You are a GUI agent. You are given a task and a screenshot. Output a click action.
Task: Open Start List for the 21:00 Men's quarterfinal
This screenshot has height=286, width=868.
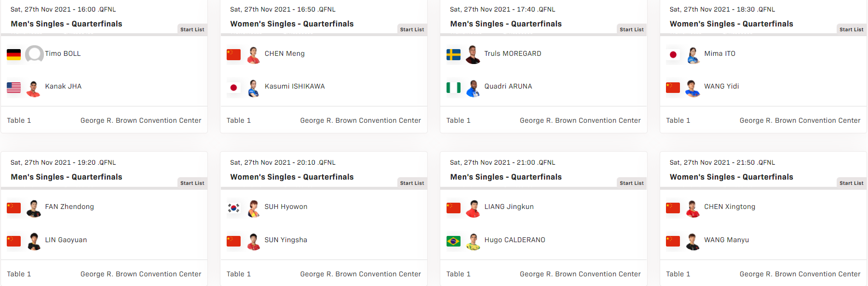[x=631, y=183]
